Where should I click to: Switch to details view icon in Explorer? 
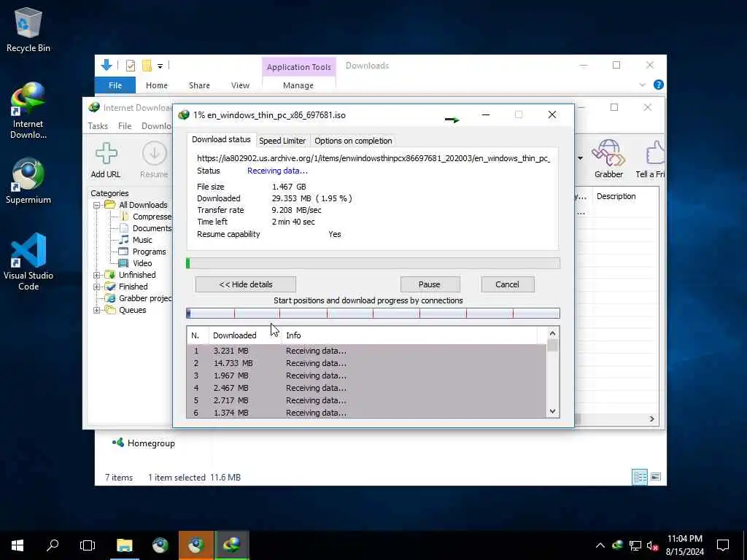tap(639, 477)
